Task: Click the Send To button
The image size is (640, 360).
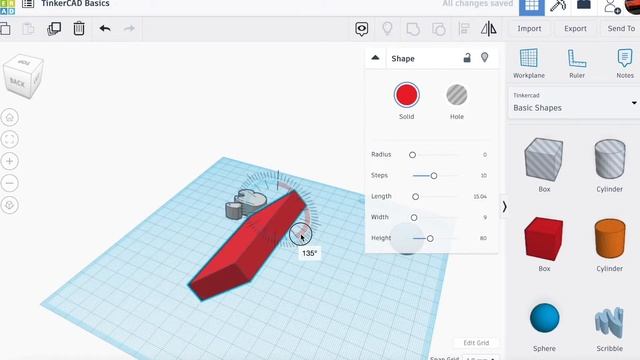Action: (x=621, y=29)
